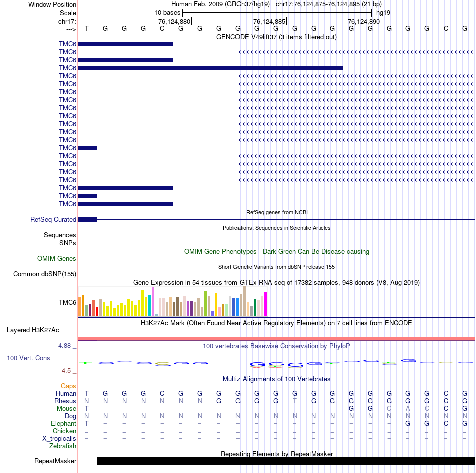Click the Layered H3K27Ac label
Screen dimensions: 476x473
(x=33, y=330)
